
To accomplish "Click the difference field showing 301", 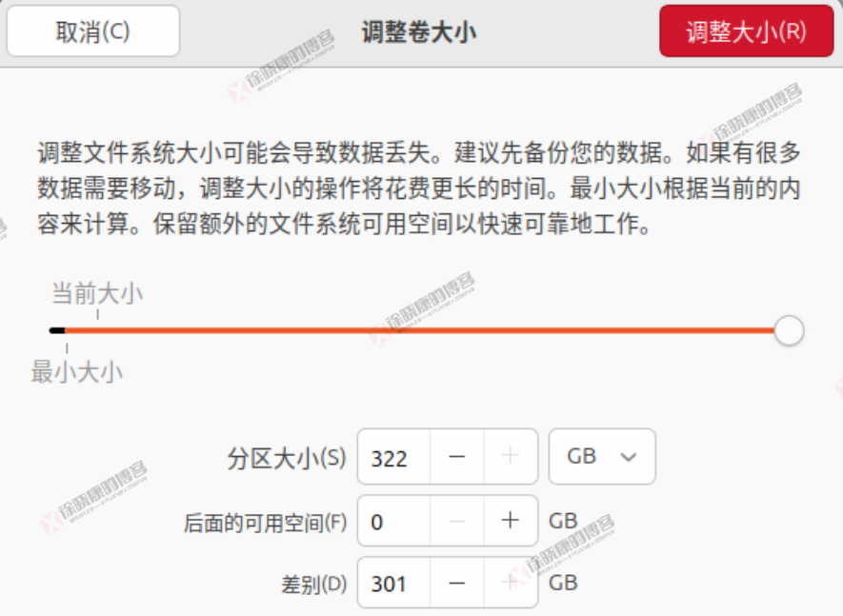I will click(x=393, y=583).
